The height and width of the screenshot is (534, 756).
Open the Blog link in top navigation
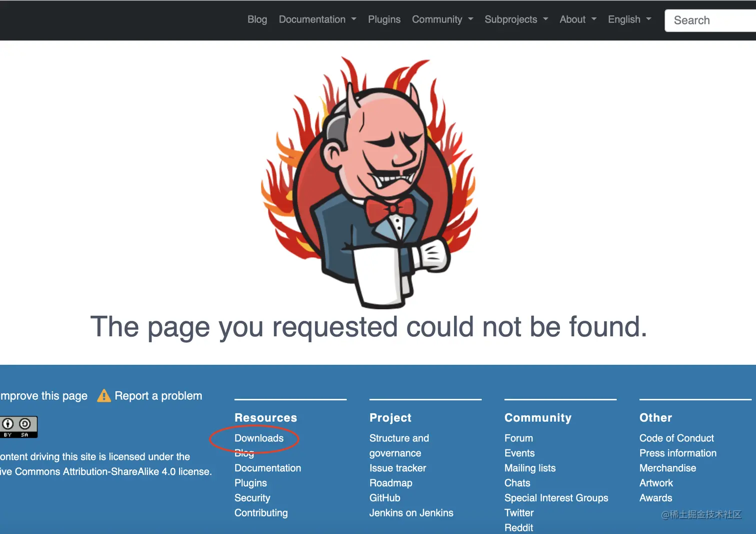pyautogui.click(x=257, y=20)
